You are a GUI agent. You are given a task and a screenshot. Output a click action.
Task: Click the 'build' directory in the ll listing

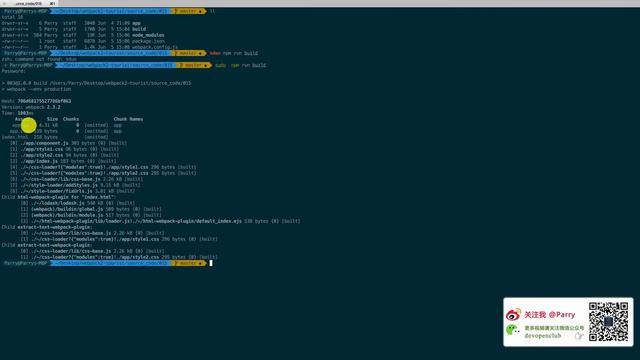point(139,29)
